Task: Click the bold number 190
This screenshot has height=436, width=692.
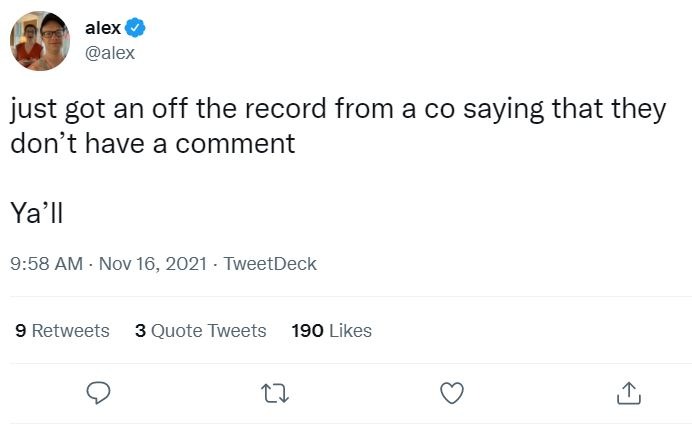Action: (x=308, y=331)
